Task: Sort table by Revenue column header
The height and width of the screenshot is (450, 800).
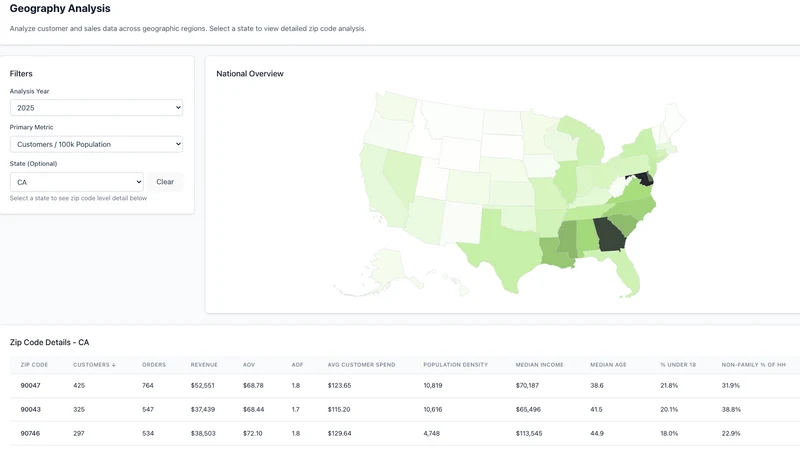Action: [x=204, y=365]
